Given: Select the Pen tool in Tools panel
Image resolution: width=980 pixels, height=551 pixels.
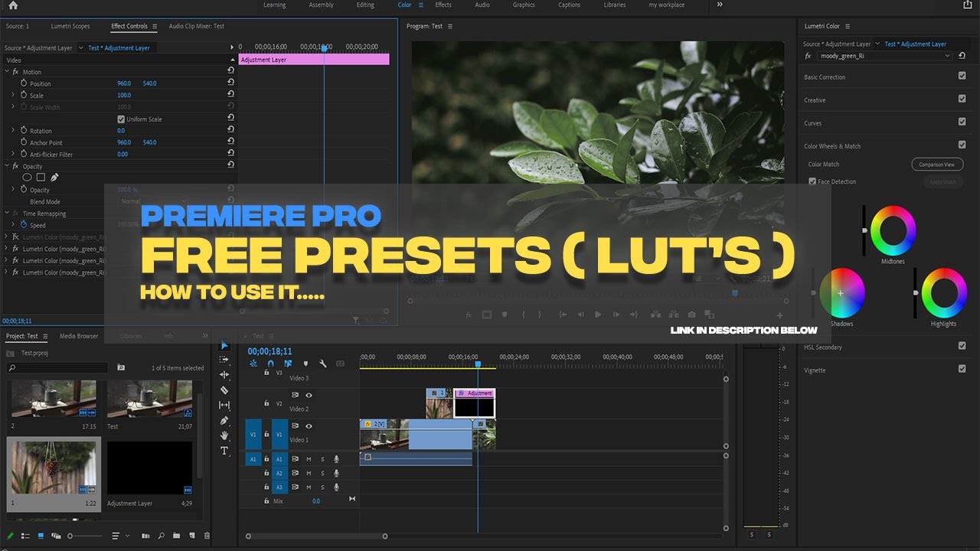Looking at the screenshot, I should (224, 420).
